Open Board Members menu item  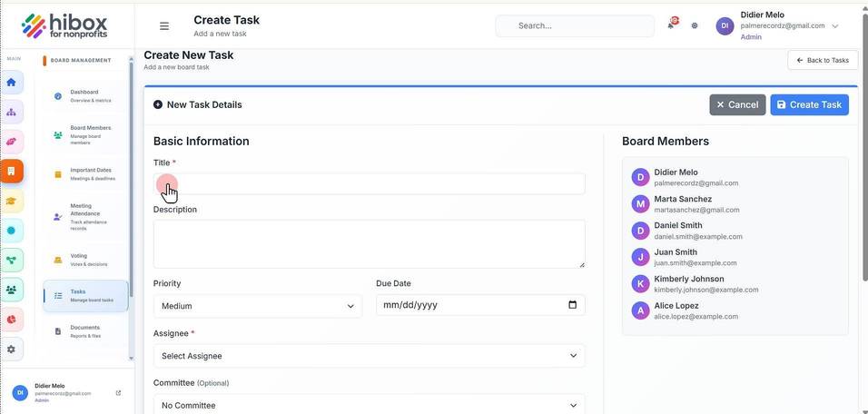point(85,135)
